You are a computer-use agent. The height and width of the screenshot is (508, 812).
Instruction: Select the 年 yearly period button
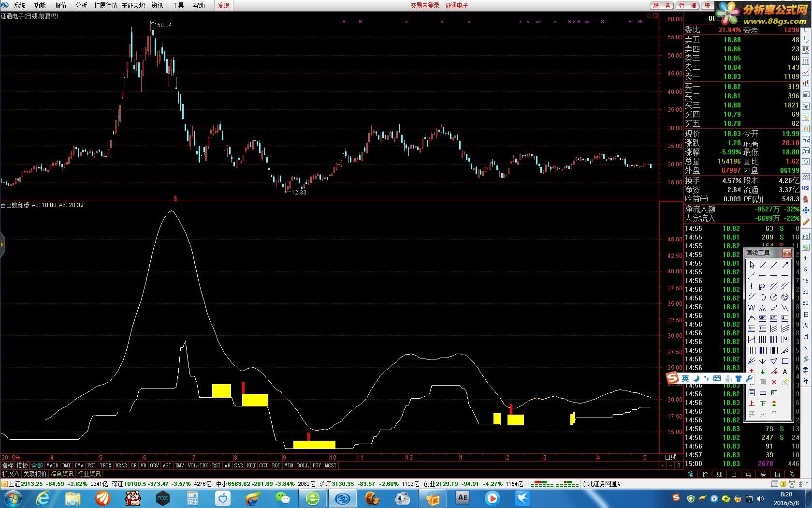click(x=806, y=380)
